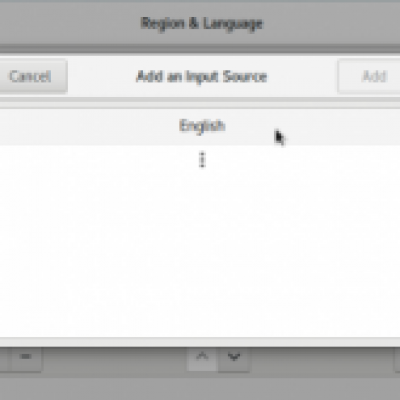Viewport: 400px width, 400px height.
Task: Move input source up with arrow
Action: 202,357
